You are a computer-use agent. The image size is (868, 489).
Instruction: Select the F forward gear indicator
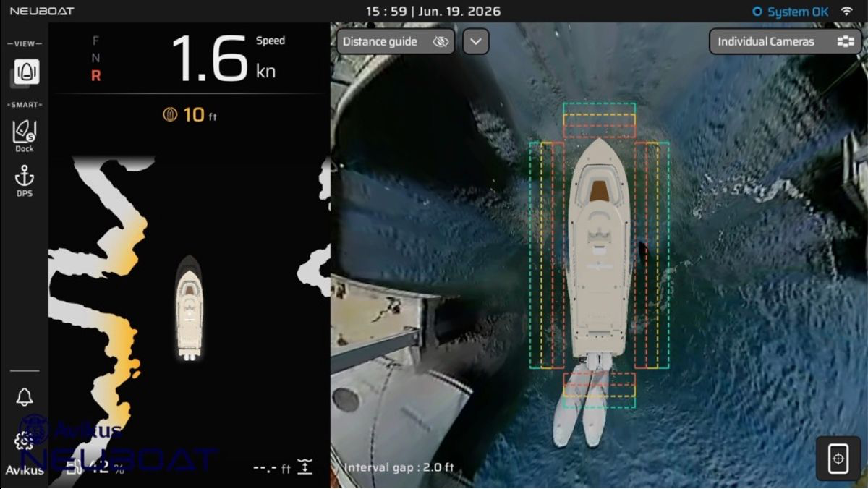click(95, 41)
